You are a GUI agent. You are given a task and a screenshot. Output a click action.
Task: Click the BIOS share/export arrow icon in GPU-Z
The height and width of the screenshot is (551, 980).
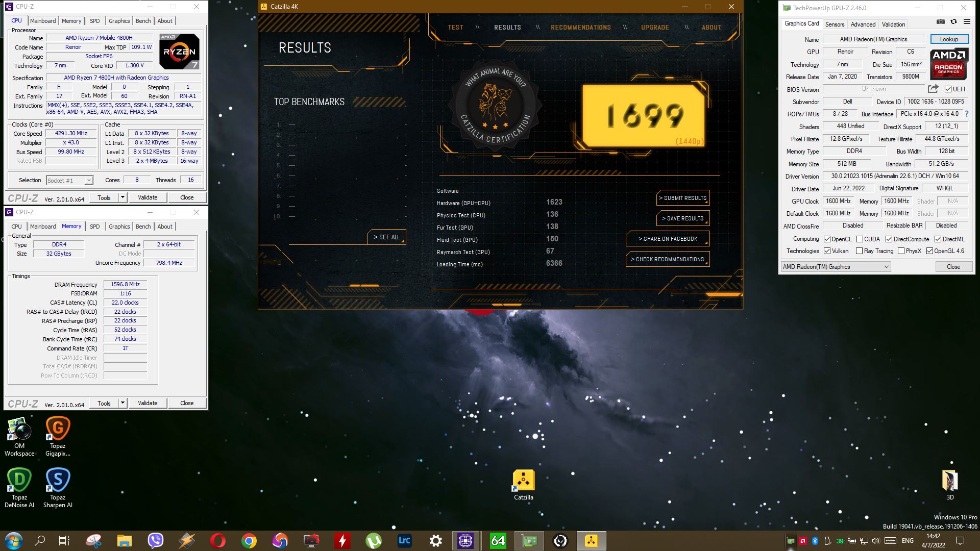coord(933,89)
